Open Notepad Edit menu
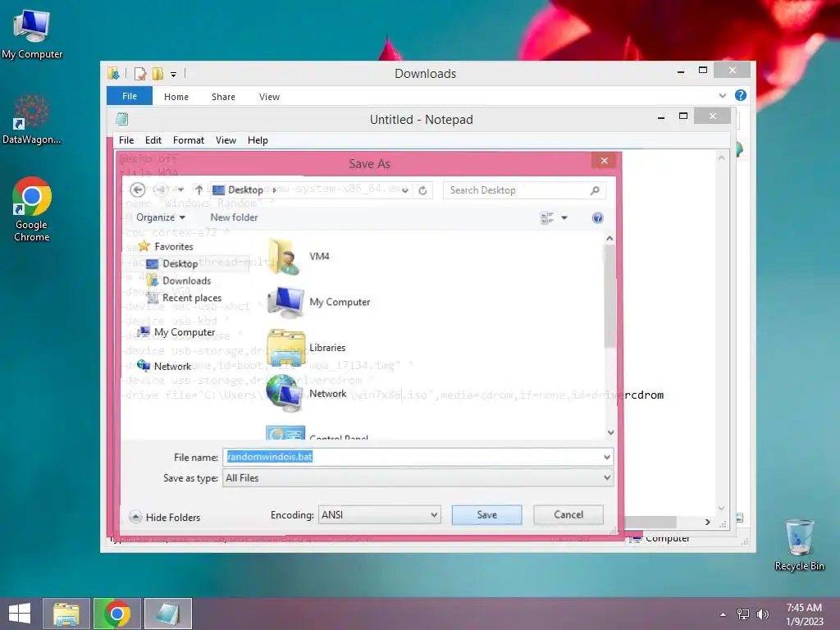The width and height of the screenshot is (840, 630). [153, 140]
